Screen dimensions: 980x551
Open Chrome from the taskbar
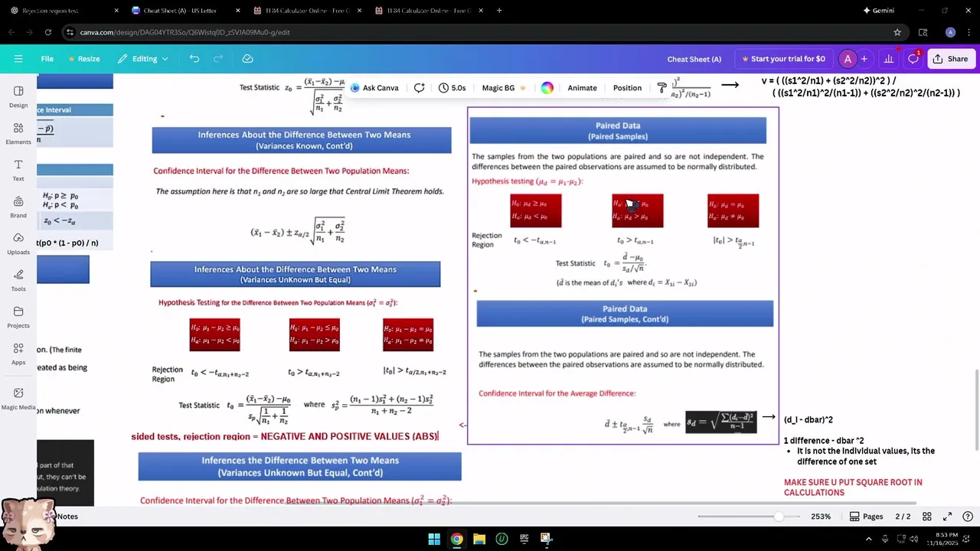point(456,539)
